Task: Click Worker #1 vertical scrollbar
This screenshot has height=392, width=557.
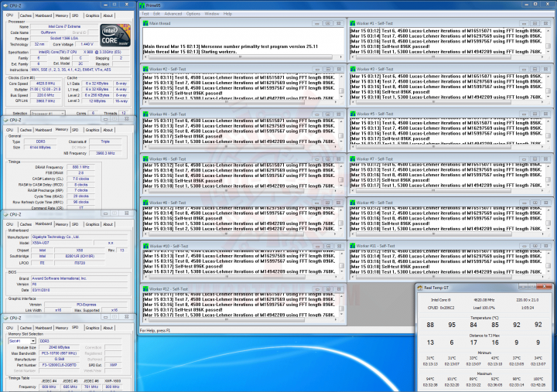Action: [548, 41]
